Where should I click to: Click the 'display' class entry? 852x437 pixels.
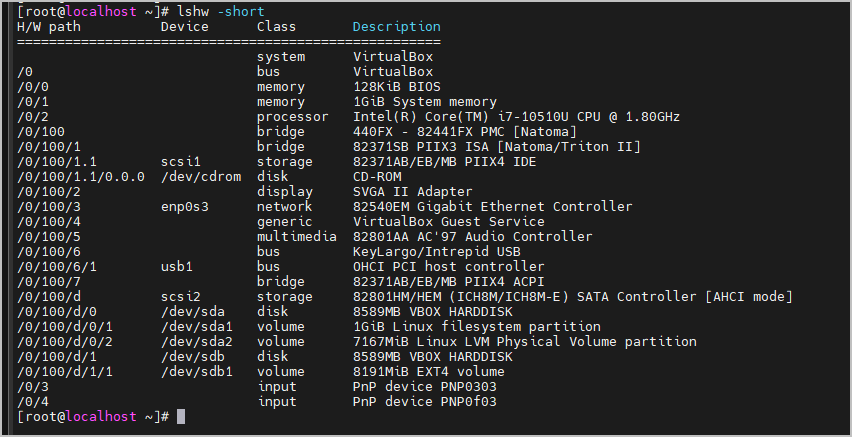click(x=285, y=191)
